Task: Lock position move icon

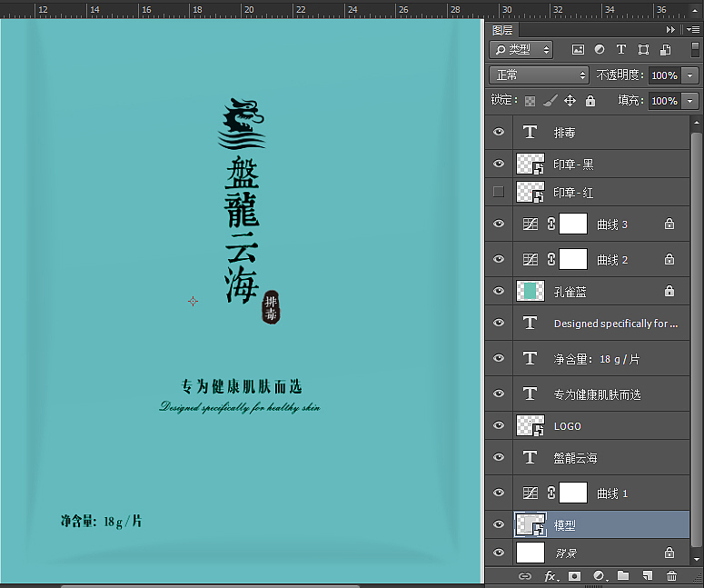Action: click(570, 100)
